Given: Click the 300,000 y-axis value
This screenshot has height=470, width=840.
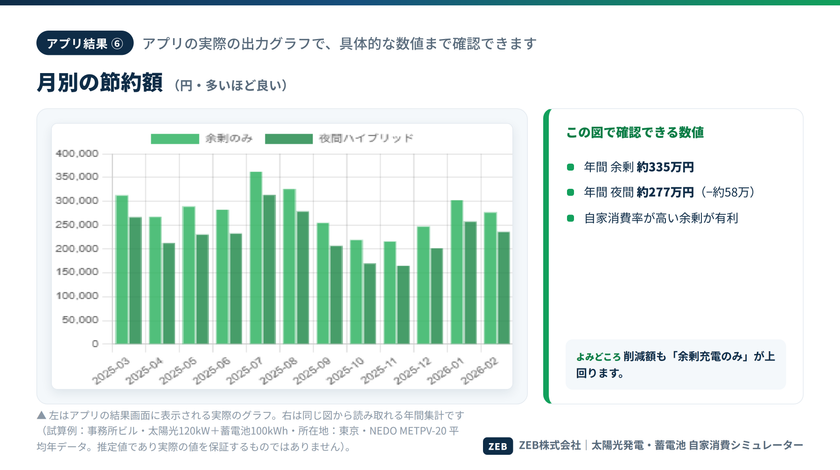Looking at the screenshot, I should point(77,201).
